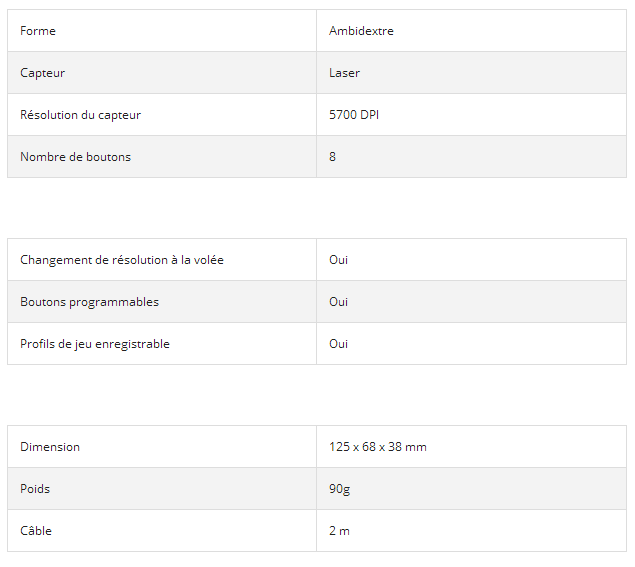635x567 pixels.
Task: Click the Dimension row label
Action: click(x=50, y=447)
